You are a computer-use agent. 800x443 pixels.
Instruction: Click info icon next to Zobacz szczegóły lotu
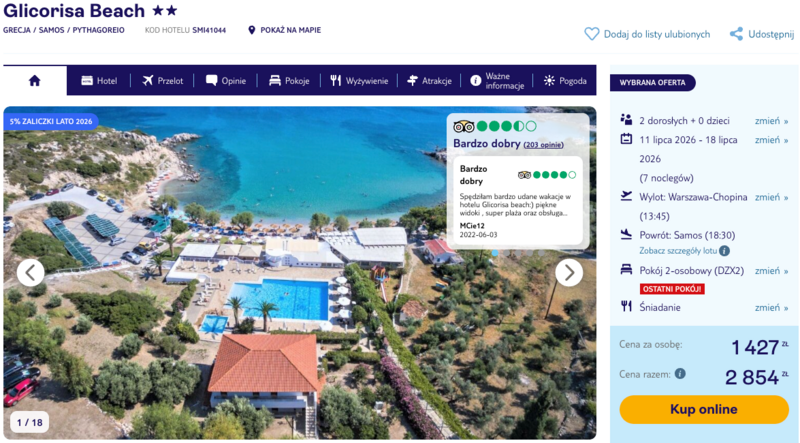(724, 251)
